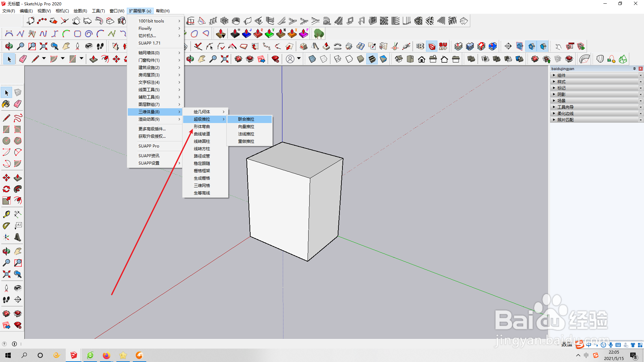Pick the Eraser tool in left toolbar
This screenshot has height=362, width=644.
click(x=18, y=104)
